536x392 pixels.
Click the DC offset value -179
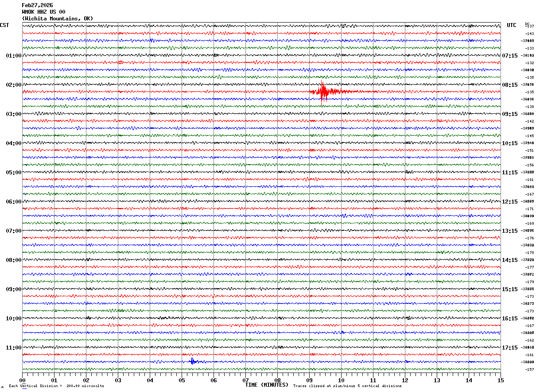click(529, 282)
